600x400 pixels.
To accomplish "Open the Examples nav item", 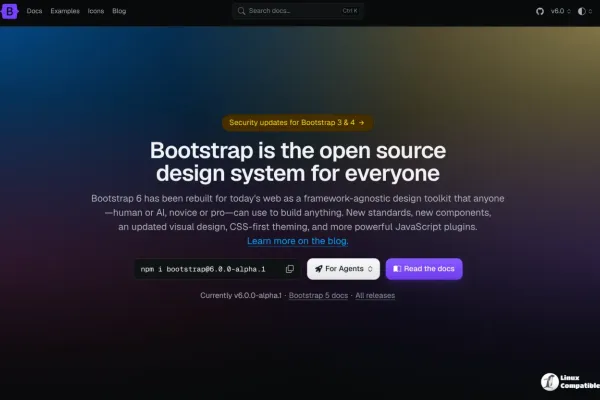I will (x=65, y=11).
